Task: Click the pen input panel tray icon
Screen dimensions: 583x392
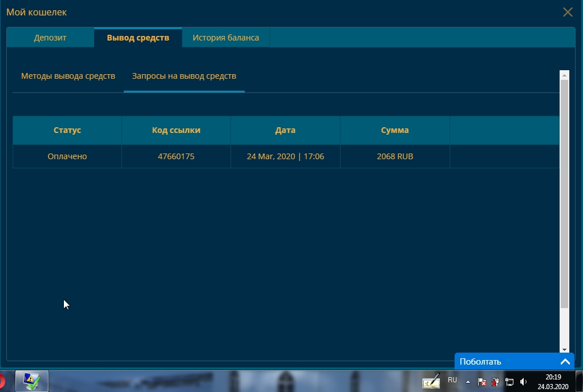Action: click(431, 381)
